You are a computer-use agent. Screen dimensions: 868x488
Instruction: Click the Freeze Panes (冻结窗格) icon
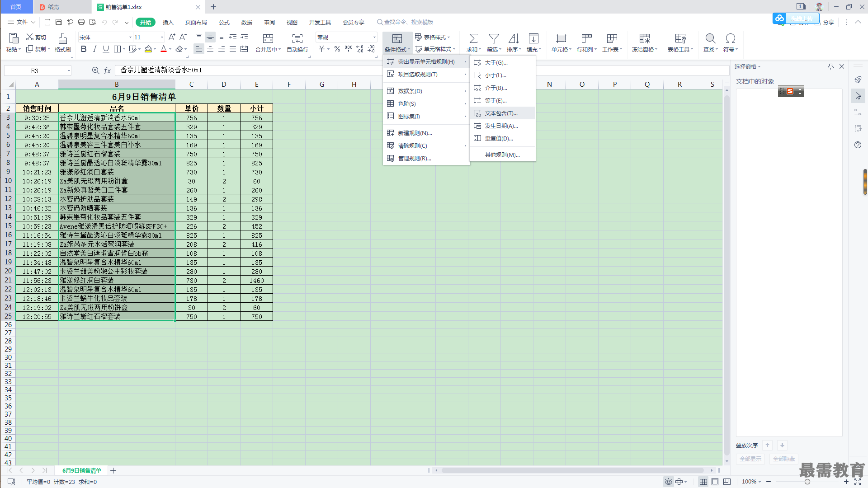click(x=645, y=38)
